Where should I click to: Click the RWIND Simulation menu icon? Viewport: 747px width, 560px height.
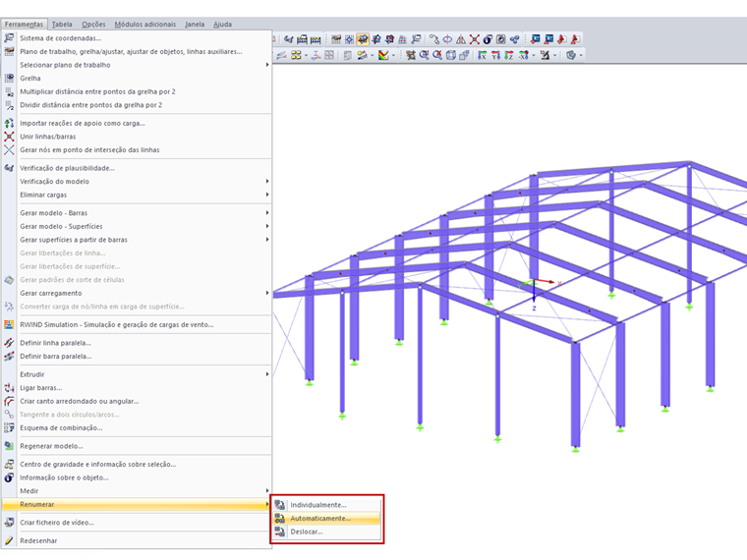tap(9, 324)
